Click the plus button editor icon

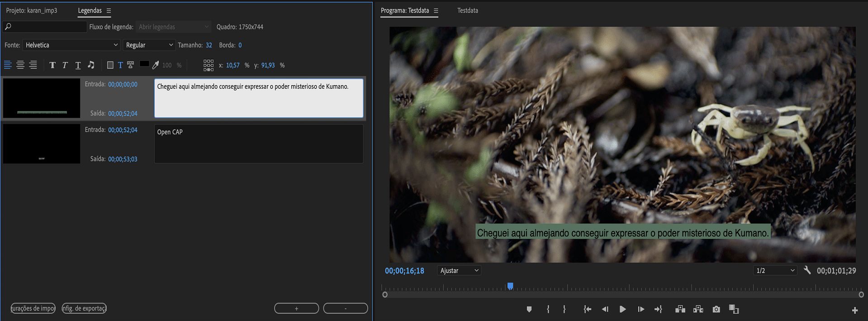coord(854,310)
